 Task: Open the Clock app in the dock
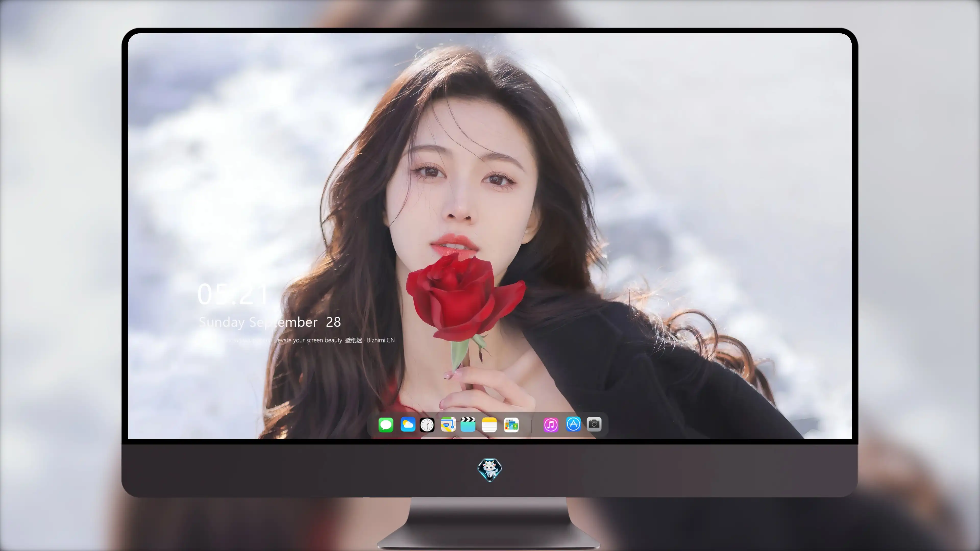427,425
